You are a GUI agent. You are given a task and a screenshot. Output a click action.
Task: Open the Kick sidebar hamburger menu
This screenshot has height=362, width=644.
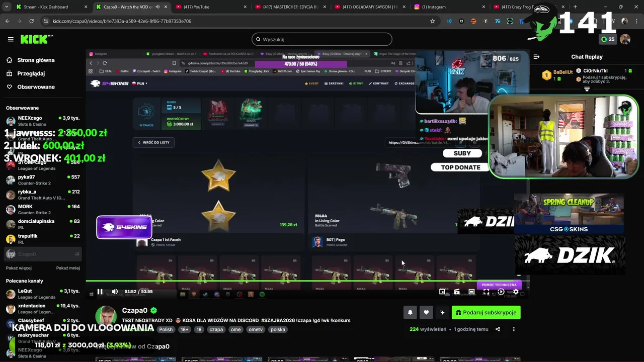11,39
